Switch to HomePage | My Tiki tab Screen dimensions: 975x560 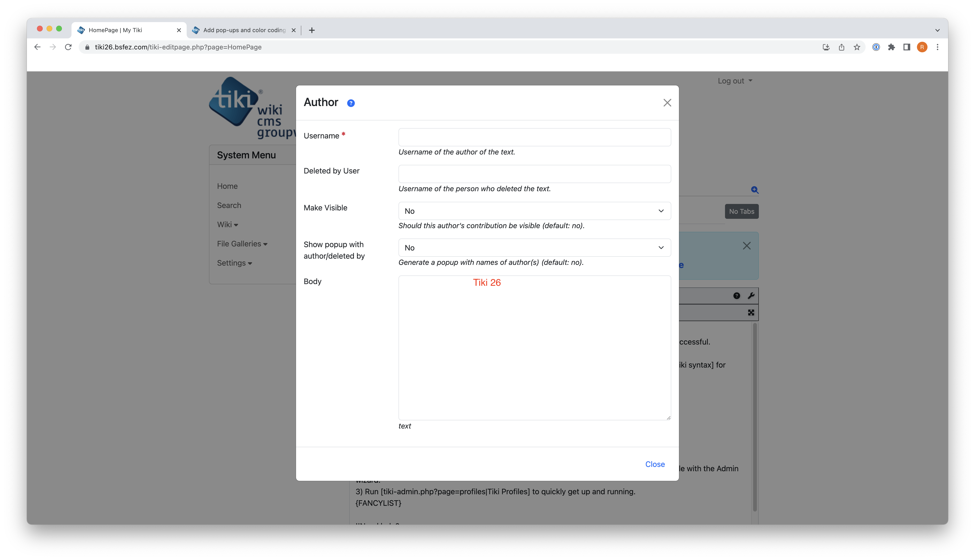tap(129, 30)
